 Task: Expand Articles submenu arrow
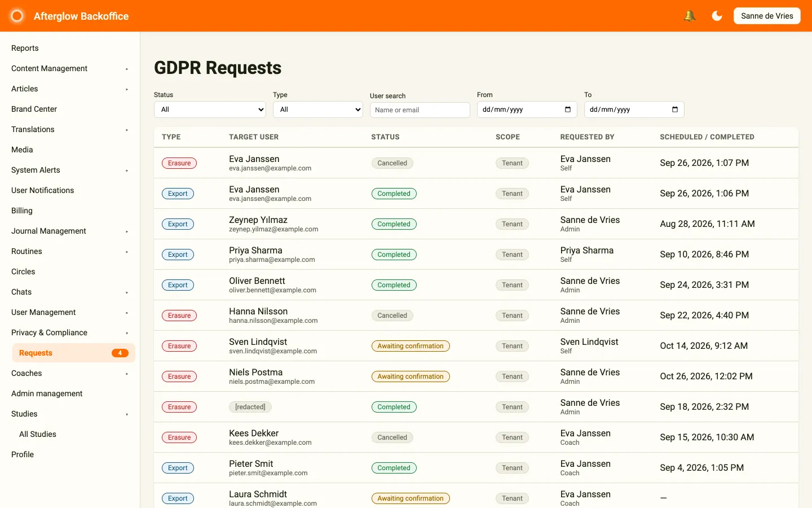pyautogui.click(x=127, y=89)
